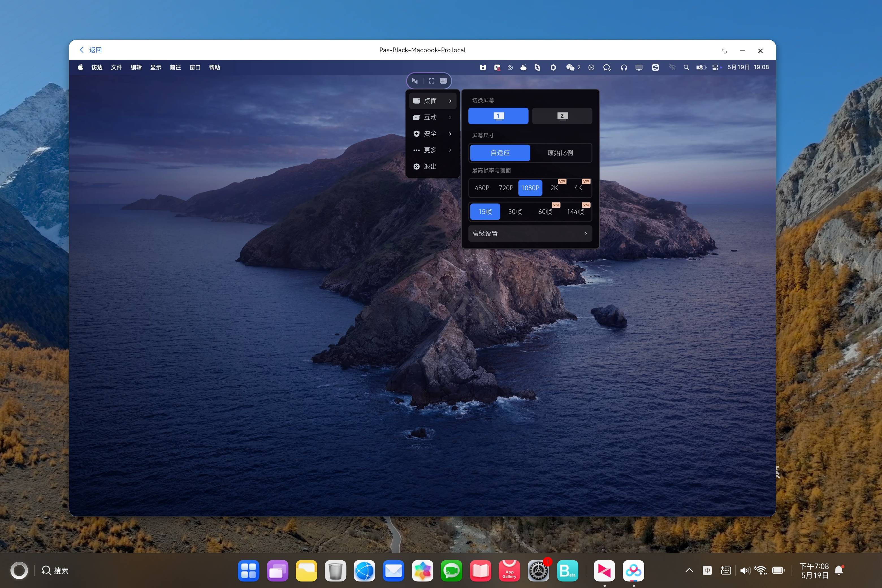Click the Apple logo menu
Viewport: 882px width, 588px height.
tap(80, 68)
